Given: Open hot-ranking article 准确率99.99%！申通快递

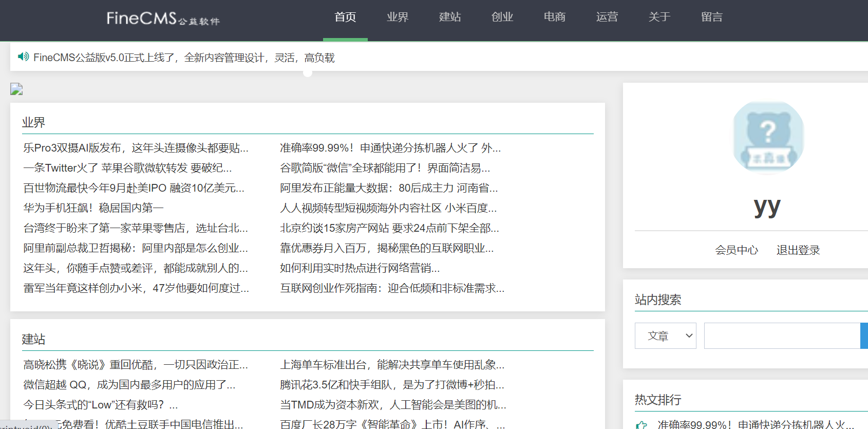Looking at the screenshot, I should (x=756, y=425).
